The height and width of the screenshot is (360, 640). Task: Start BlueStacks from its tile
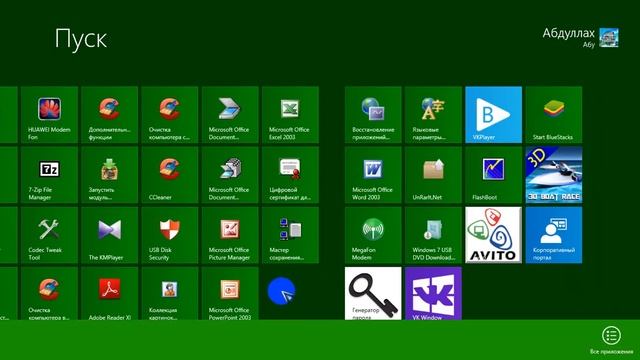tap(554, 115)
